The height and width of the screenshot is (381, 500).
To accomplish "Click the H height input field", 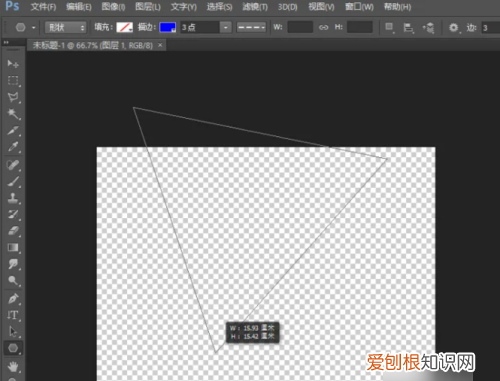I will tap(360, 27).
